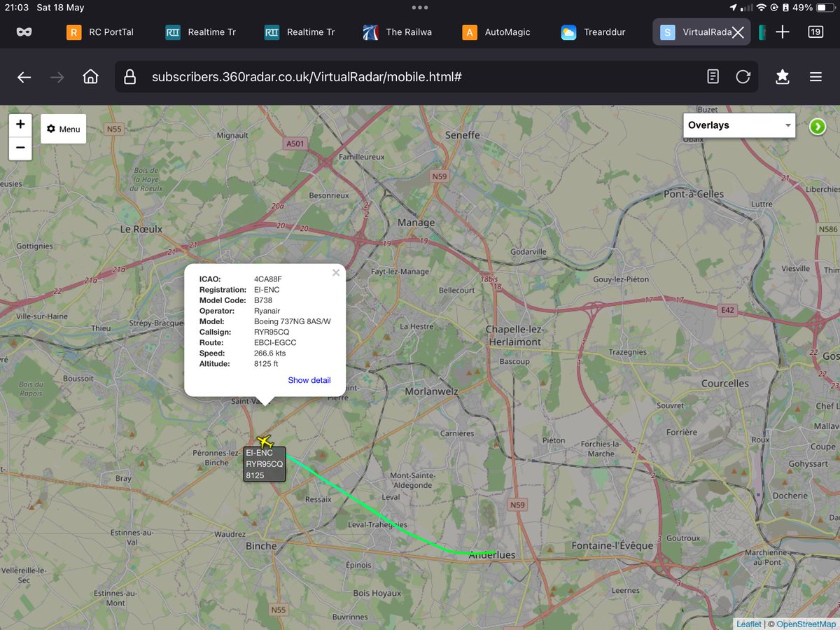Close the aircraft info popup
Image resolution: width=840 pixels, height=630 pixels.
click(x=336, y=273)
